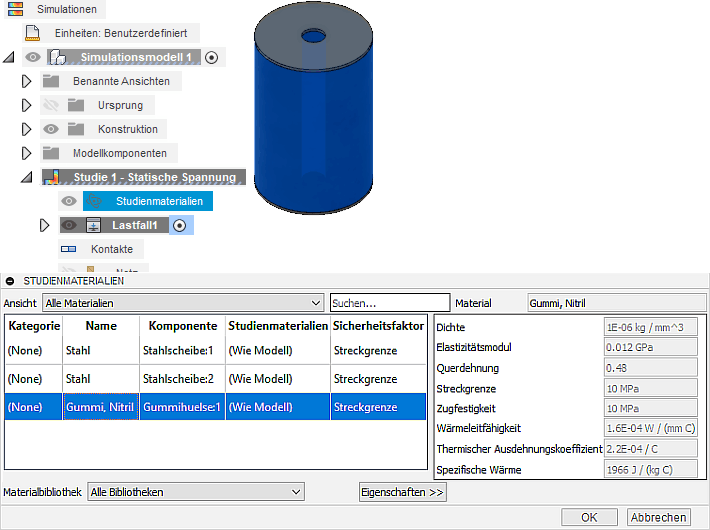Open the Materialbibliothek dropdown
710x530 pixels.
coord(195,492)
